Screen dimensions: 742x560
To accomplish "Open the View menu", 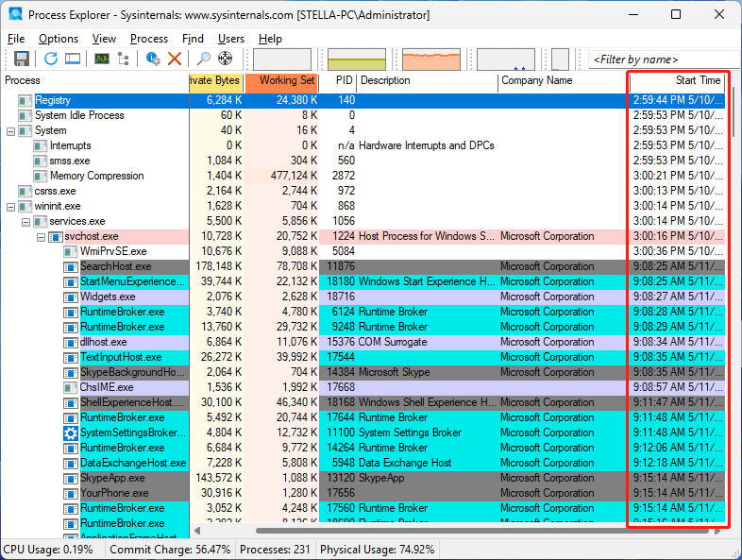I will (104, 39).
